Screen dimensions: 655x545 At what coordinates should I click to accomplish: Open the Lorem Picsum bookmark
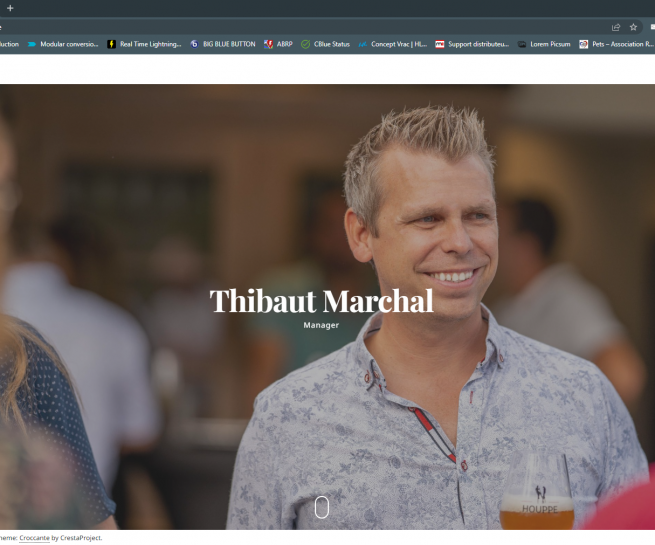(544, 44)
